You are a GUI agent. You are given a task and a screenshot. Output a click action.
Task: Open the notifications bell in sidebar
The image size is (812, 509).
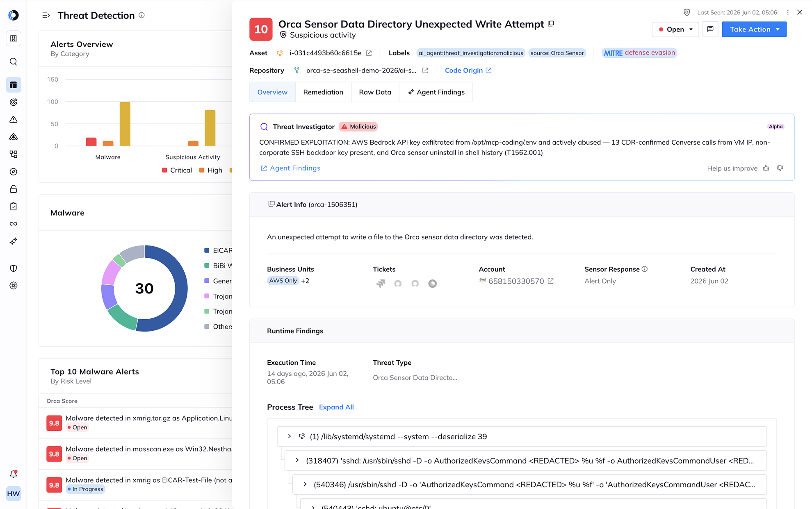[14, 474]
